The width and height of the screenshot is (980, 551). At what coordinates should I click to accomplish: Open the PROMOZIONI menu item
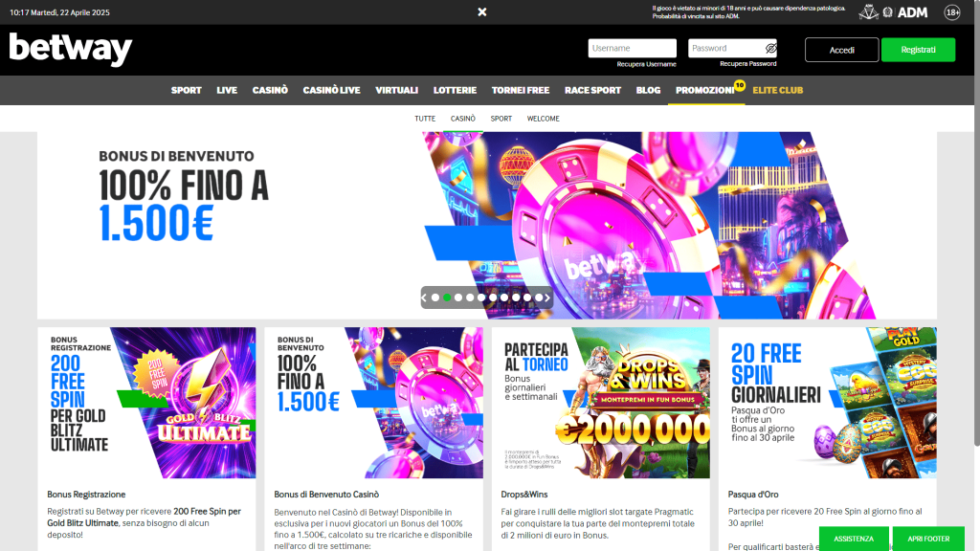click(x=706, y=90)
